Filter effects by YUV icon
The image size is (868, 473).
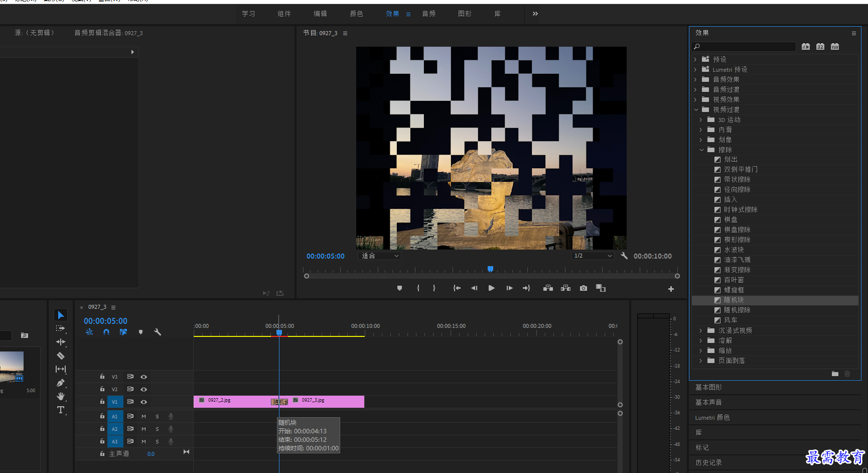point(835,47)
